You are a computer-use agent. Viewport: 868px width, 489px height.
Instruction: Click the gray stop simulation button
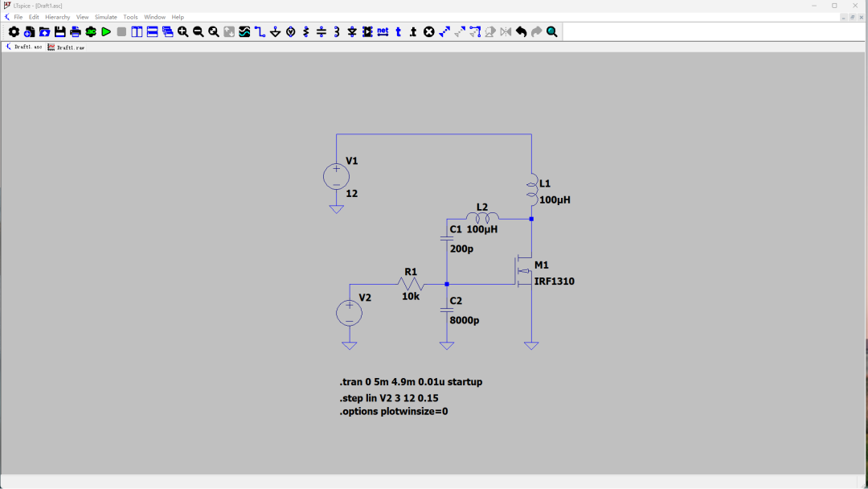(x=121, y=32)
